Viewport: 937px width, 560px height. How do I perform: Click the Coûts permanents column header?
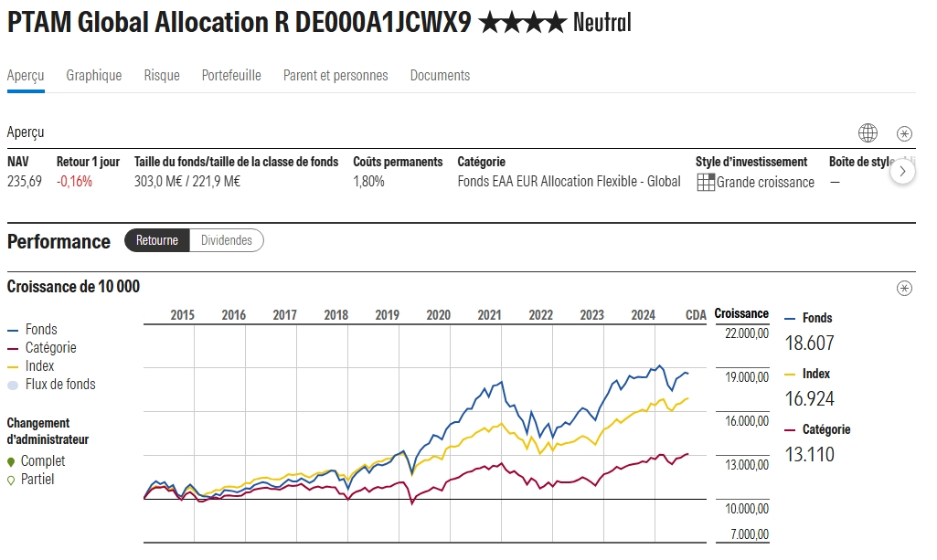(398, 162)
